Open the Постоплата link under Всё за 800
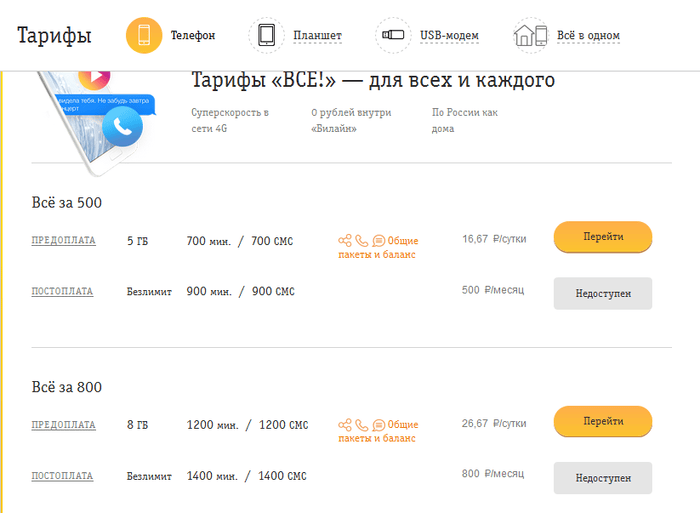This screenshot has height=513, width=700. tap(62, 477)
